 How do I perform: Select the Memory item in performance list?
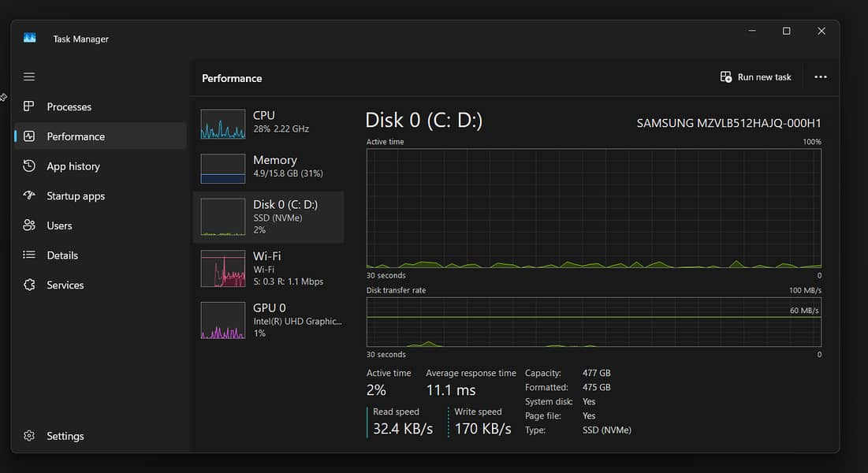coord(268,166)
